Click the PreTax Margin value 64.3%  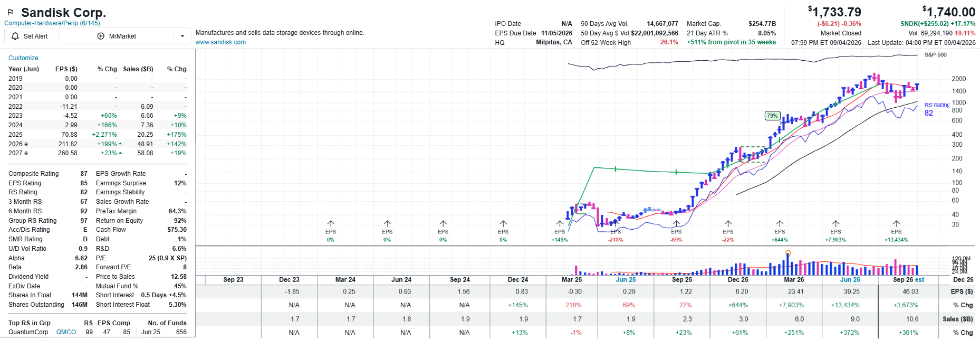coord(177,211)
